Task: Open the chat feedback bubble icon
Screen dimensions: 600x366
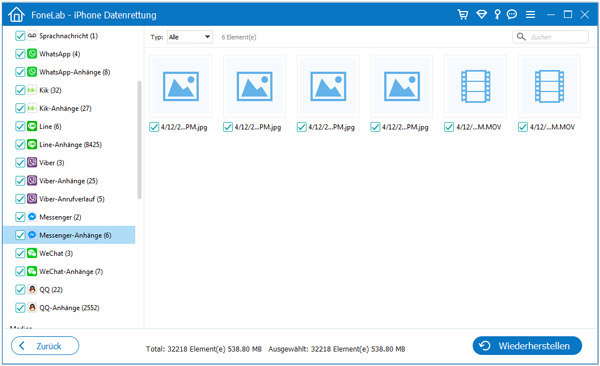Action: pyautogui.click(x=512, y=15)
